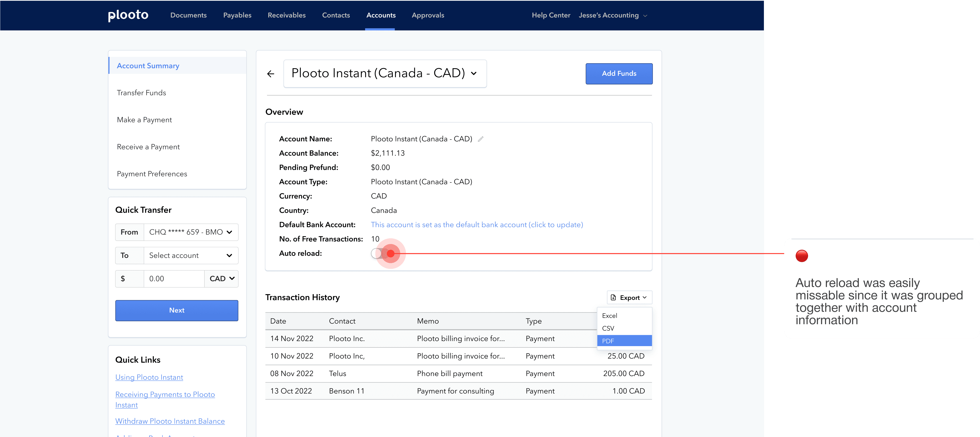This screenshot has width=980, height=437.
Task: Open the From account dropdown
Action: (191, 232)
